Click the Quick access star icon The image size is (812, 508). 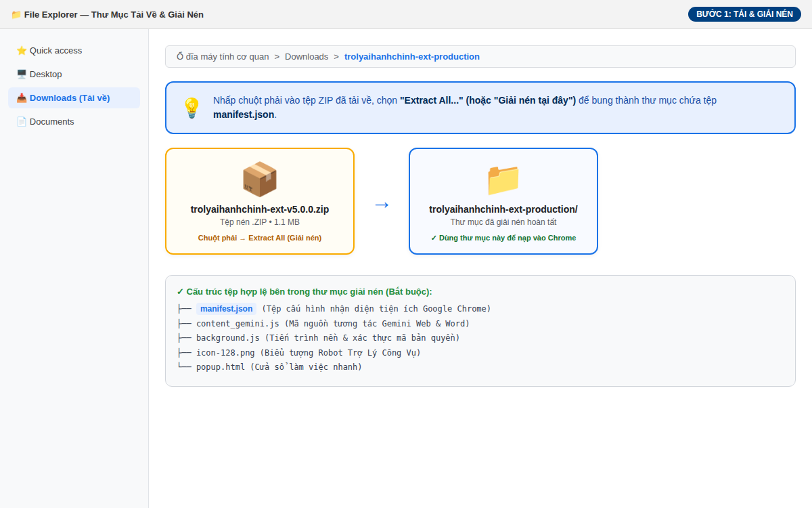tap(22, 50)
